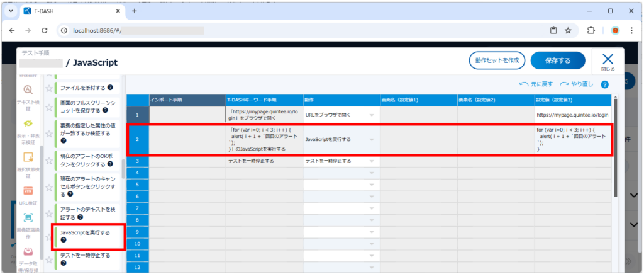
Task: Click the 元に戻す undo button
Action: point(536,84)
